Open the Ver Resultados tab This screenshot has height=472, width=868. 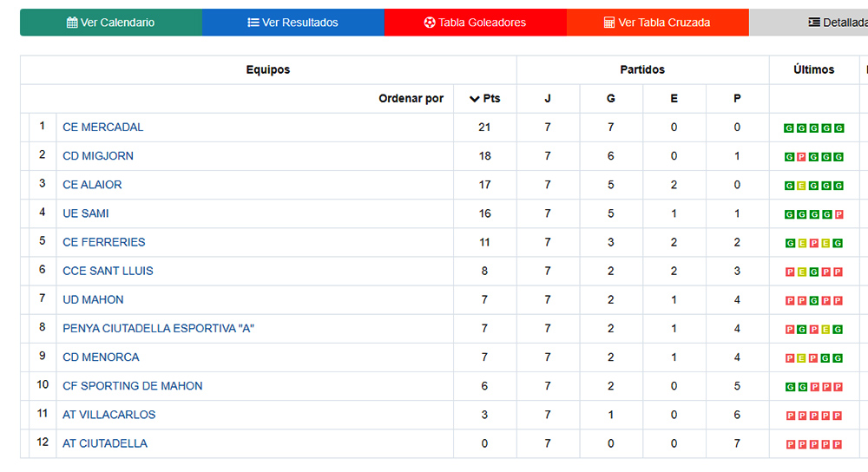click(293, 23)
